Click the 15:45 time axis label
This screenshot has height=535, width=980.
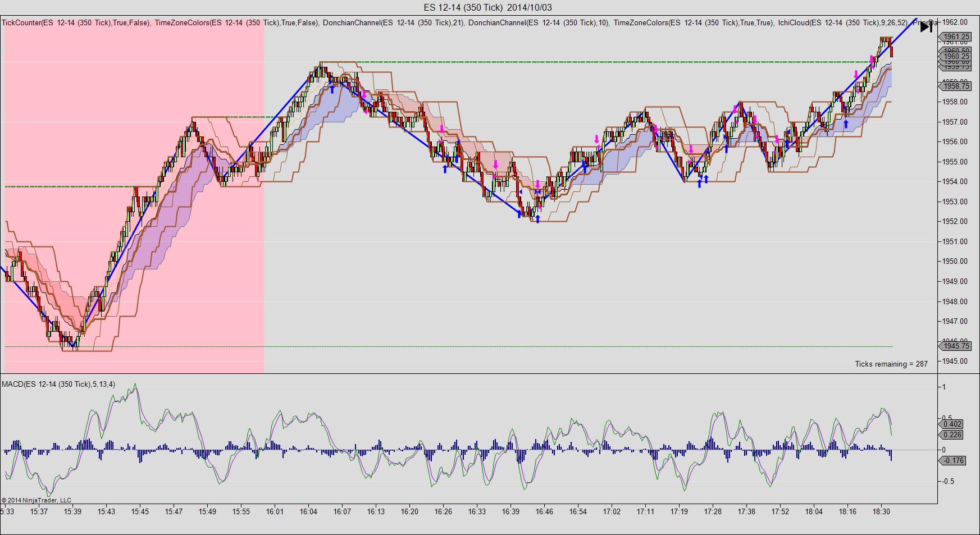140,511
